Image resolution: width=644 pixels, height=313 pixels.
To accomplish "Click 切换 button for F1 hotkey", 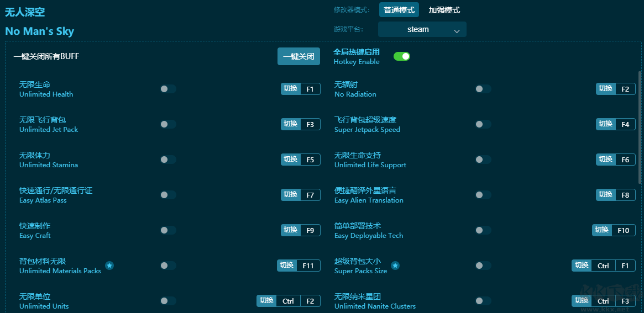I will 291,89.
